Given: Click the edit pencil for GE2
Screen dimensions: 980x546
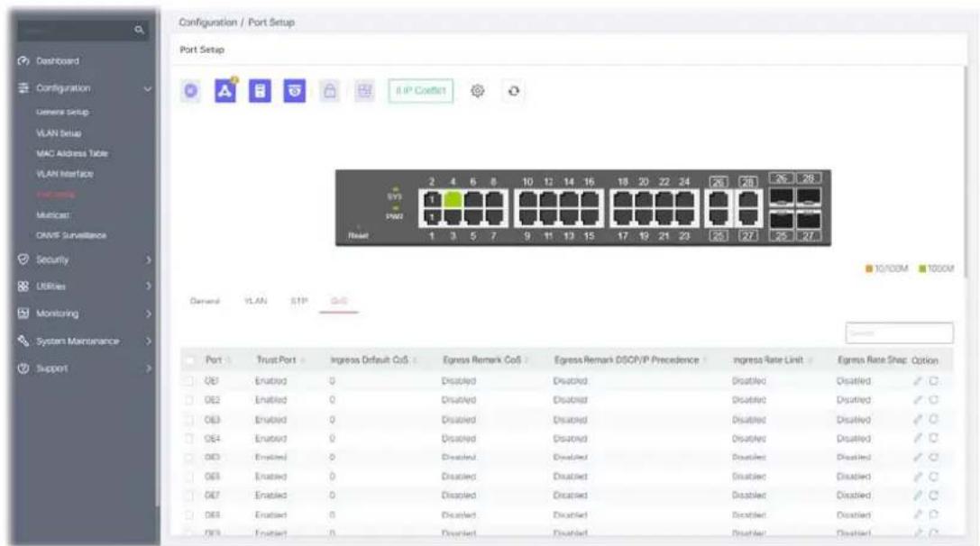Looking at the screenshot, I should (x=918, y=400).
